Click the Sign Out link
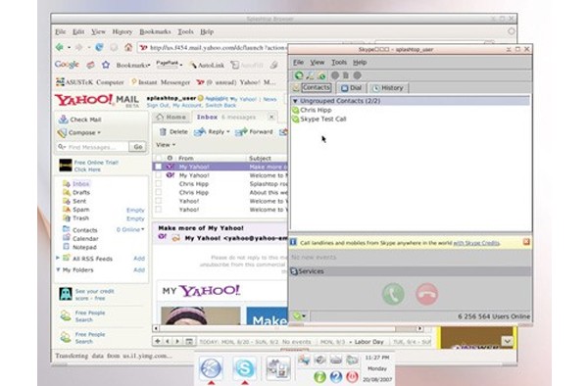 [158, 106]
